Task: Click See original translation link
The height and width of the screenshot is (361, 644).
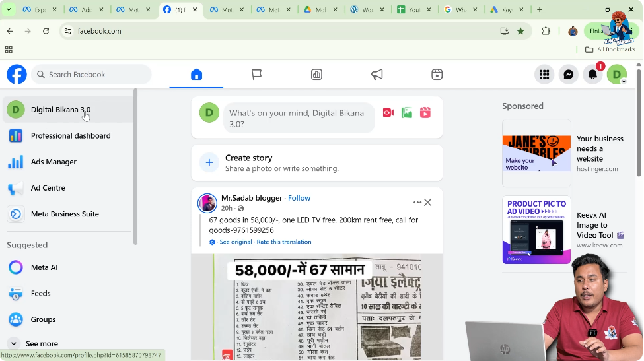Action: (236, 242)
